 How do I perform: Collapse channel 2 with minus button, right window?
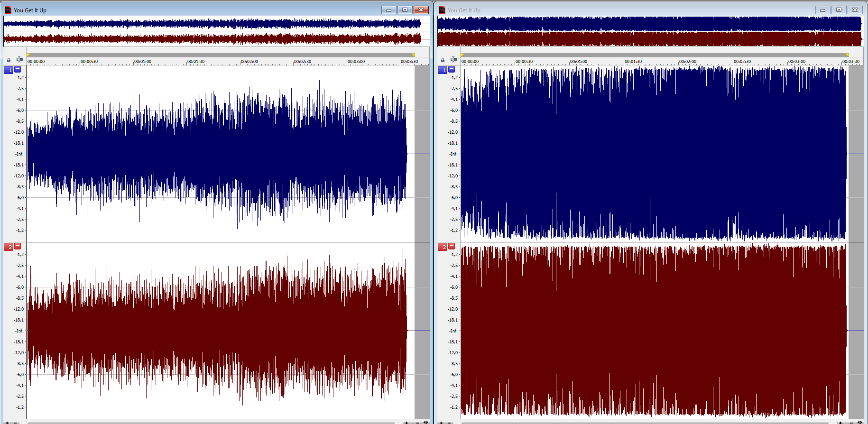click(x=452, y=246)
